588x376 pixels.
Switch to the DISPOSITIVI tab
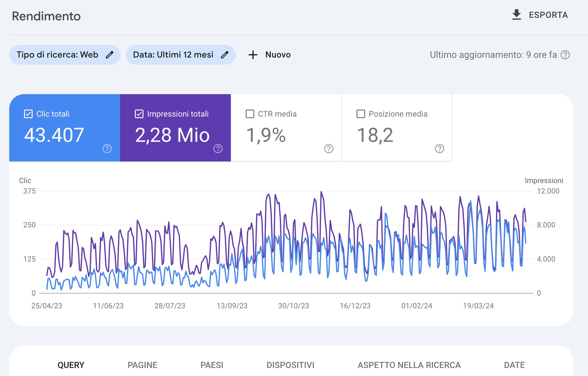click(x=290, y=365)
